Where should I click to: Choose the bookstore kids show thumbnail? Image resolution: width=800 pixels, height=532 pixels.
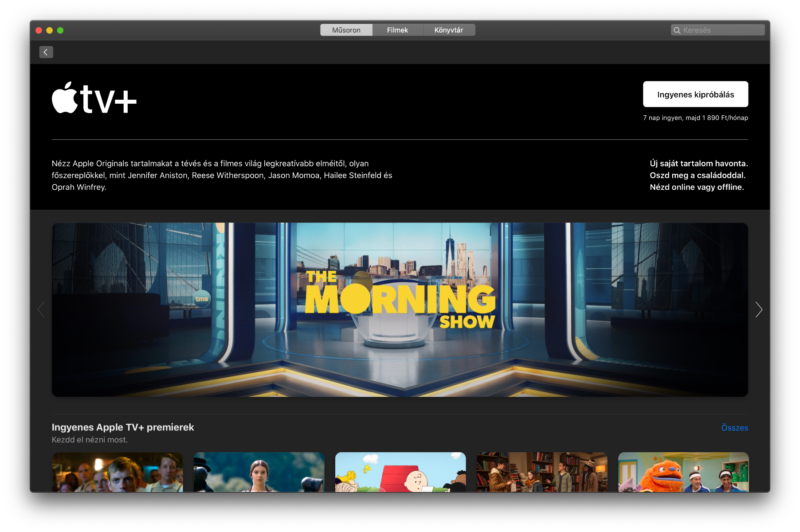coord(542,472)
